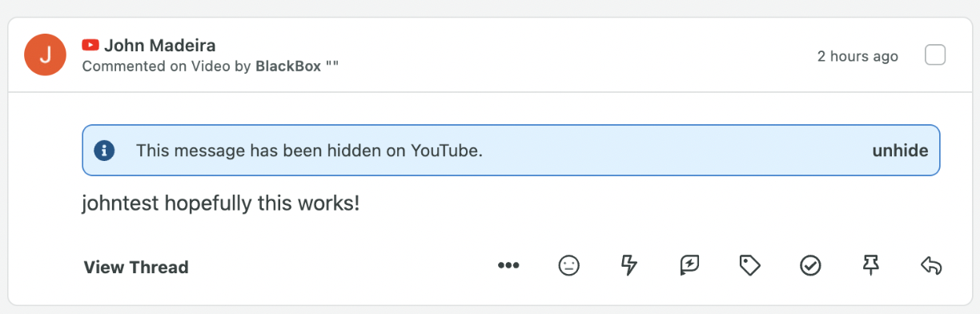Click the hidden on YouTube notice banner
This screenshot has height=314, width=980.
(x=511, y=151)
